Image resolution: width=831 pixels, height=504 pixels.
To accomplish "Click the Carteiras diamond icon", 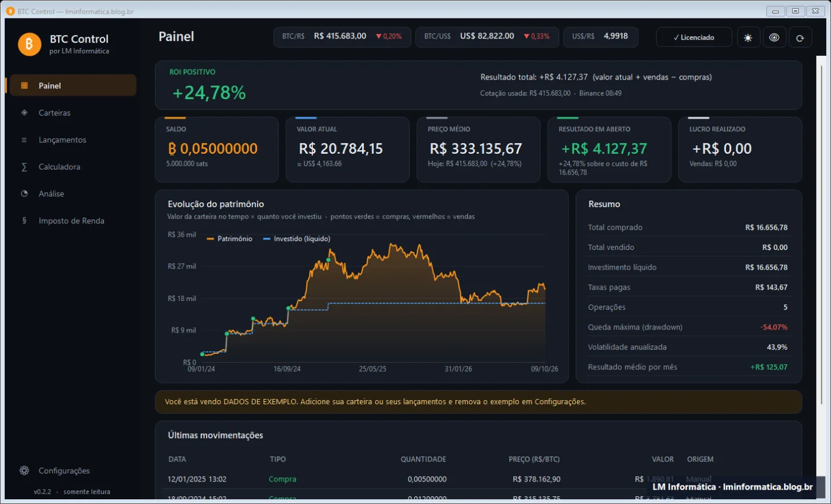I will [24, 113].
